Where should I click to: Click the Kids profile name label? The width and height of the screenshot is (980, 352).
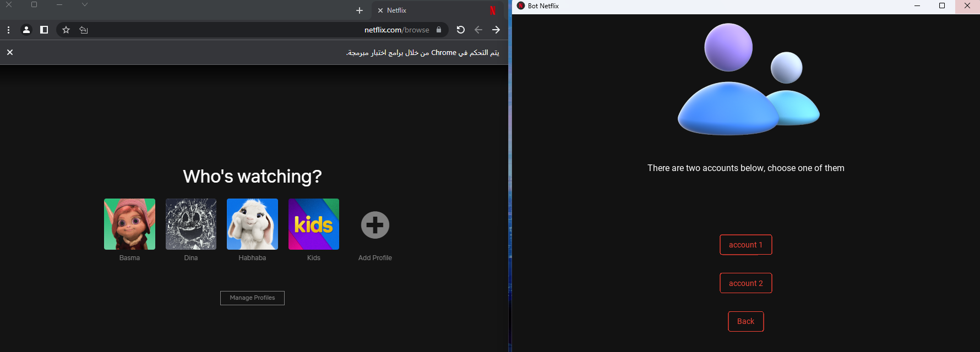314,258
